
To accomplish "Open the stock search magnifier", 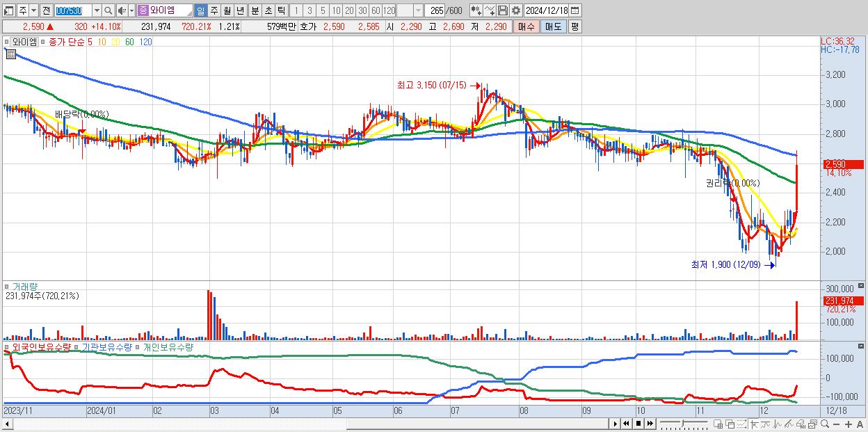I will (108, 10).
